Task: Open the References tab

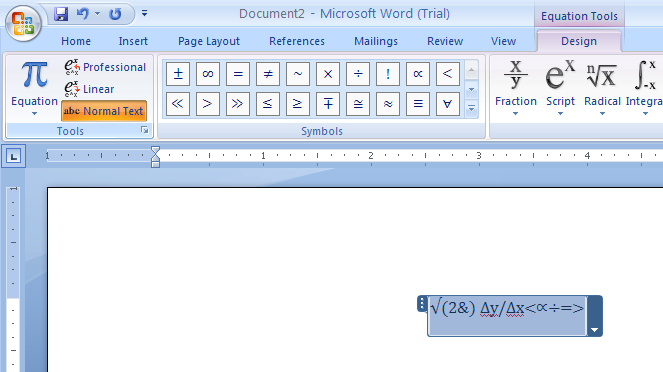Action: click(297, 41)
